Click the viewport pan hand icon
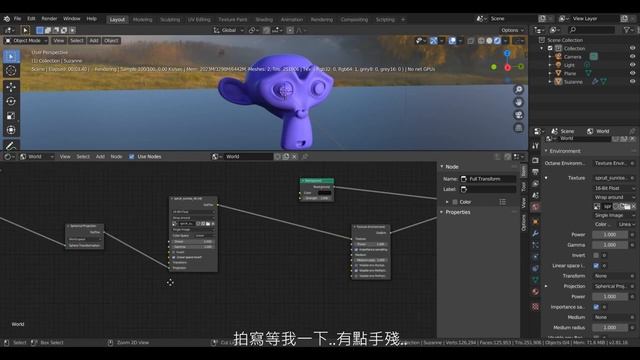The image size is (640, 360). coord(518,102)
